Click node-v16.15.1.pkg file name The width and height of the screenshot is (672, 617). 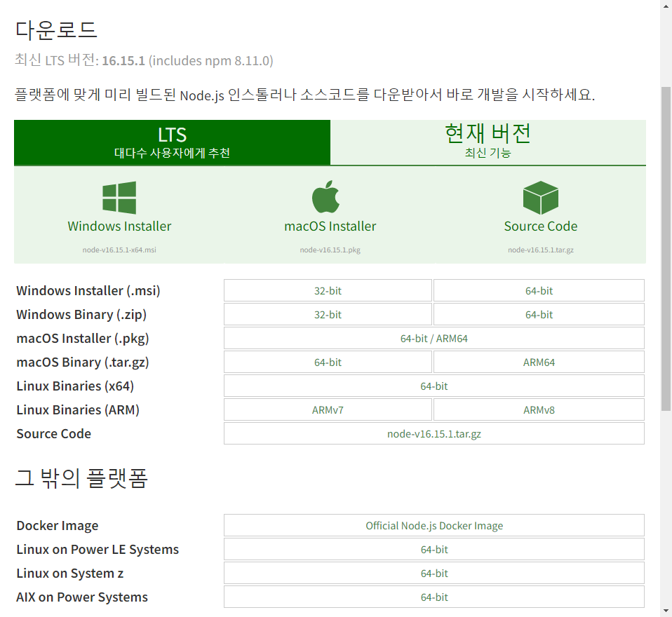click(x=330, y=250)
